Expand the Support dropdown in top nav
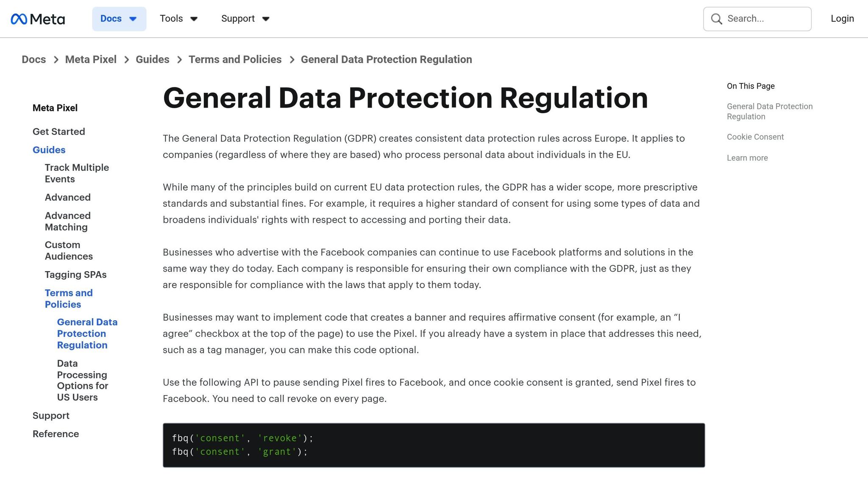 (x=245, y=19)
